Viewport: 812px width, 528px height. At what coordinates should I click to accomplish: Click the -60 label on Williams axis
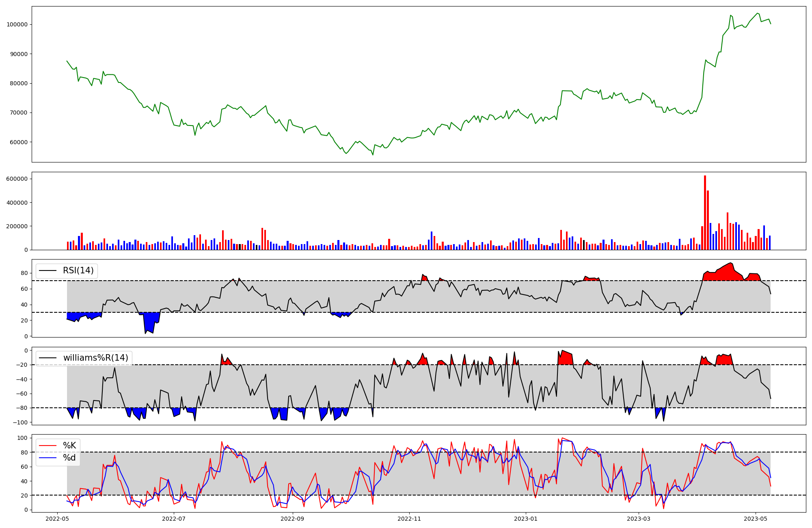(22, 394)
